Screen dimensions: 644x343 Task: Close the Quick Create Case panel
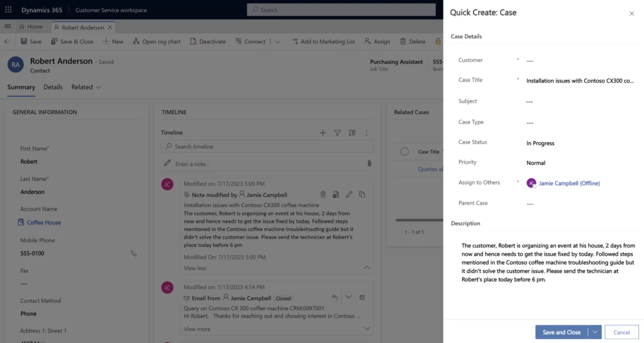click(631, 13)
